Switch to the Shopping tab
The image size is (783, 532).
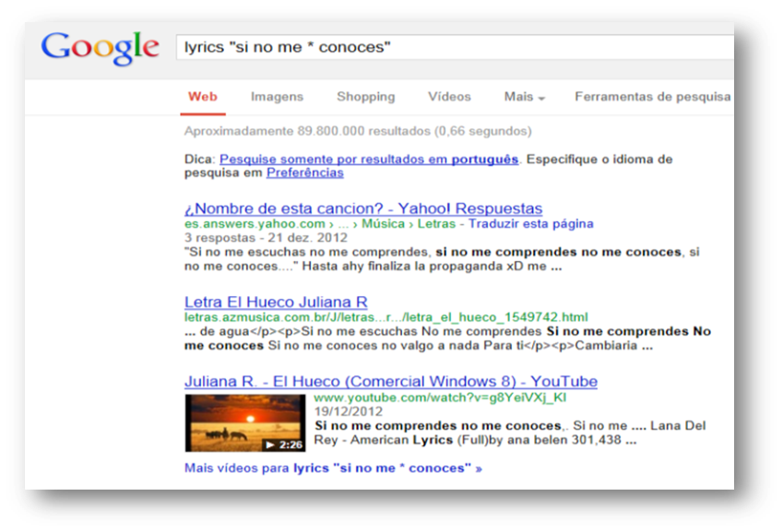coord(365,96)
